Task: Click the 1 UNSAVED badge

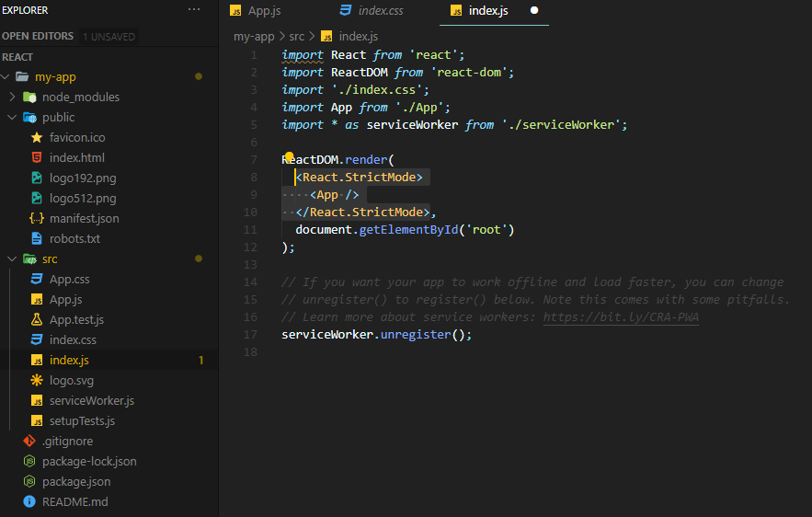Action: click(x=109, y=37)
